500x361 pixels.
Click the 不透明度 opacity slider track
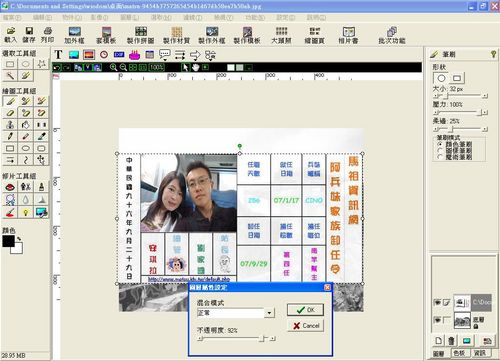tap(236, 339)
